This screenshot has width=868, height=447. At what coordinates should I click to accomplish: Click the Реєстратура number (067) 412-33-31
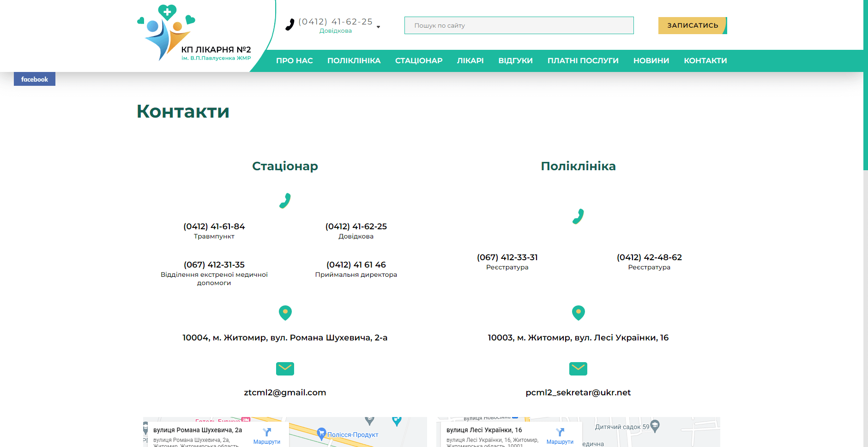[507, 257]
